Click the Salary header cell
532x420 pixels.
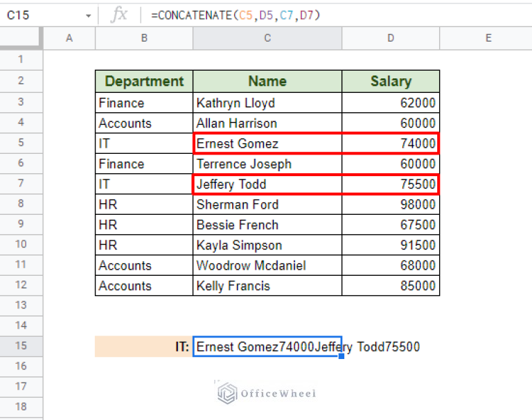(x=391, y=82)
